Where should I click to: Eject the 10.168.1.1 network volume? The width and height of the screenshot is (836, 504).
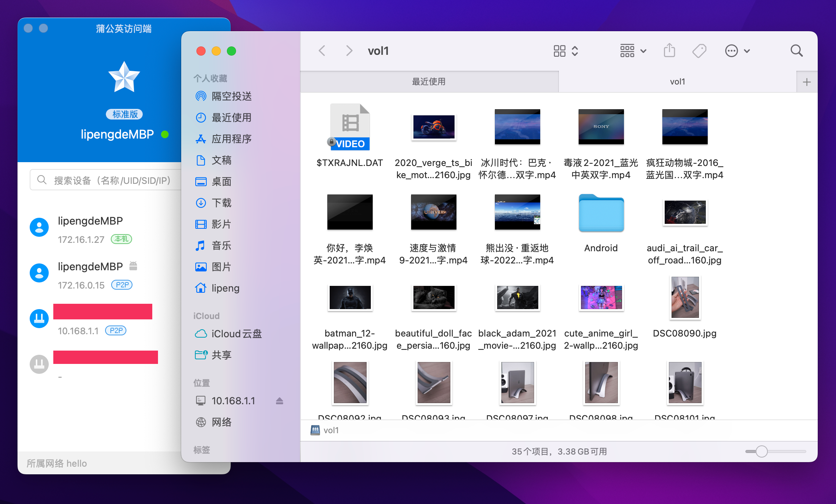click(x=279, y=401)
